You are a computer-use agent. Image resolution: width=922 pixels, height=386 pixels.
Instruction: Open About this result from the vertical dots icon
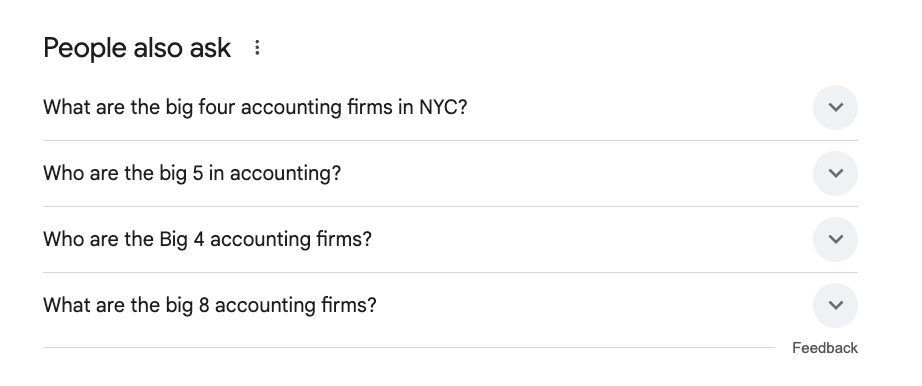(257, 48)
